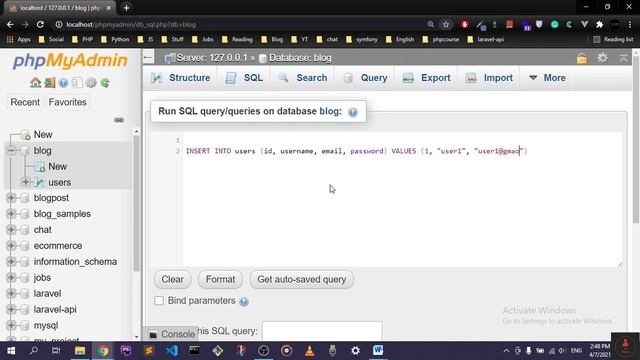The height and width of the screenshot is (360, 640).
Task: Click the Format button
Action: pyautogui.click(x=220, y=280)
